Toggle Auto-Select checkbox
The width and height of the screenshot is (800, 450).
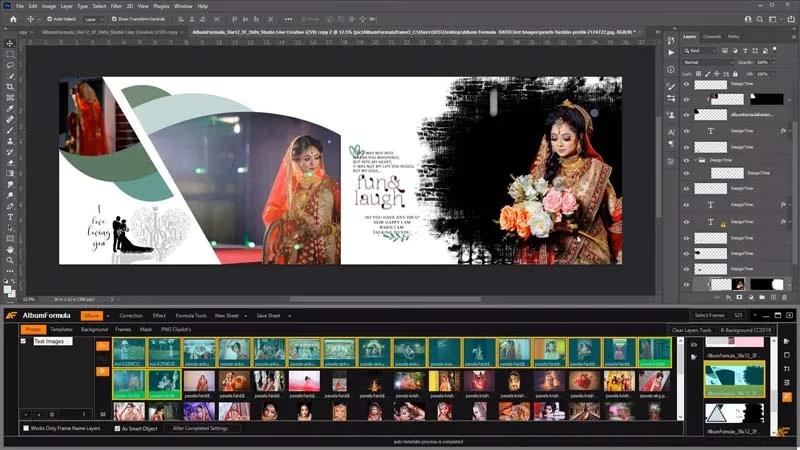pyautogui.click(x=49, y=19)
